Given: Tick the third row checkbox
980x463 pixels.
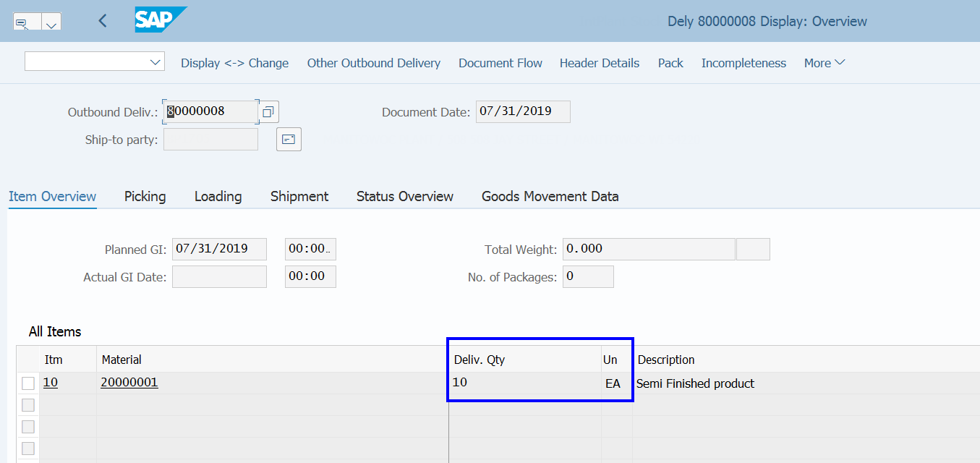Looking at the screenshot, I should point(28,427).
